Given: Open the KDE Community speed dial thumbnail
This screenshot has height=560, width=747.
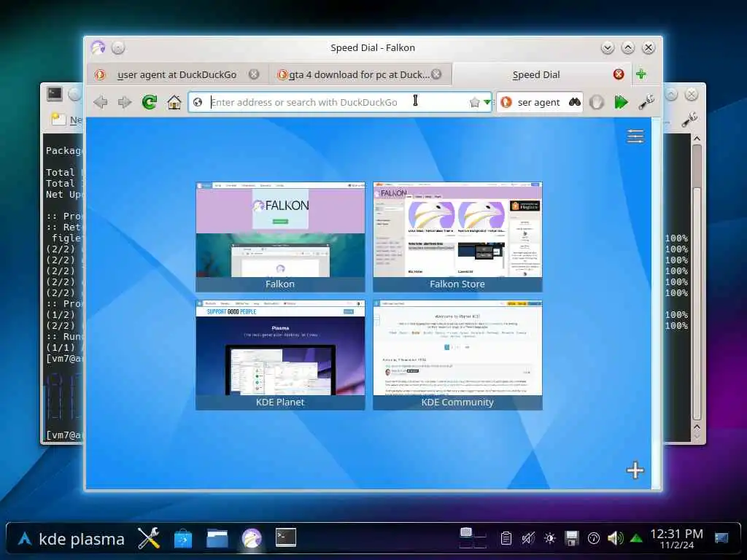Looking at the screenshot, I should (457, 355).
